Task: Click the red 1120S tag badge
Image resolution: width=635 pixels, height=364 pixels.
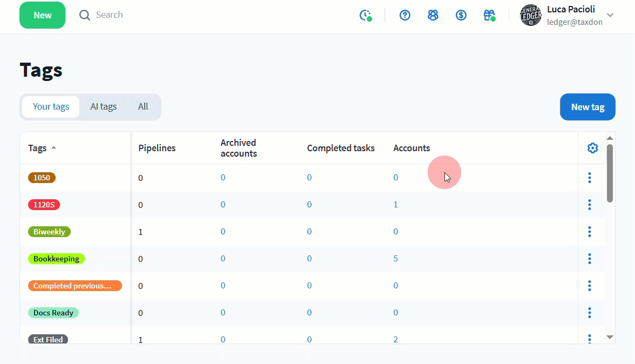Action: click(44, 205)
